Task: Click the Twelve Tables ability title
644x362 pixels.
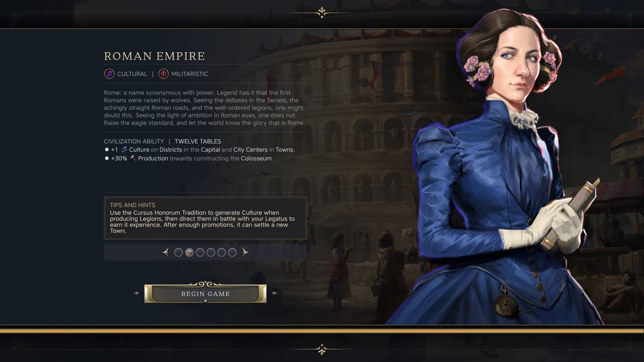Action: tap(198, 141)
